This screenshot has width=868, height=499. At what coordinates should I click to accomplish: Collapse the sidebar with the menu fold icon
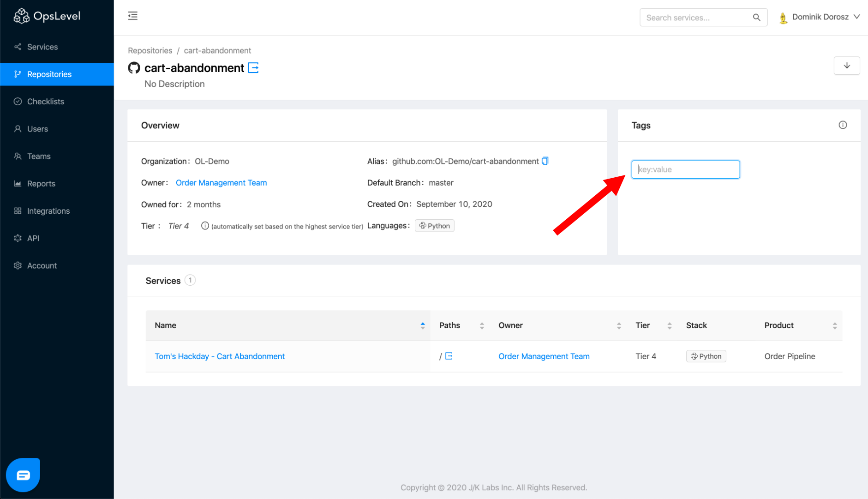[133, 16]
